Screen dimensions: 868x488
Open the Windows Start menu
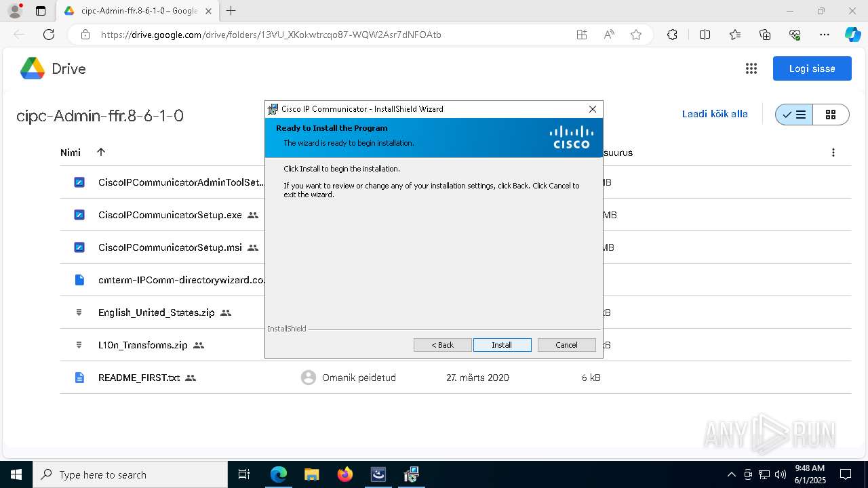point(16,474)
